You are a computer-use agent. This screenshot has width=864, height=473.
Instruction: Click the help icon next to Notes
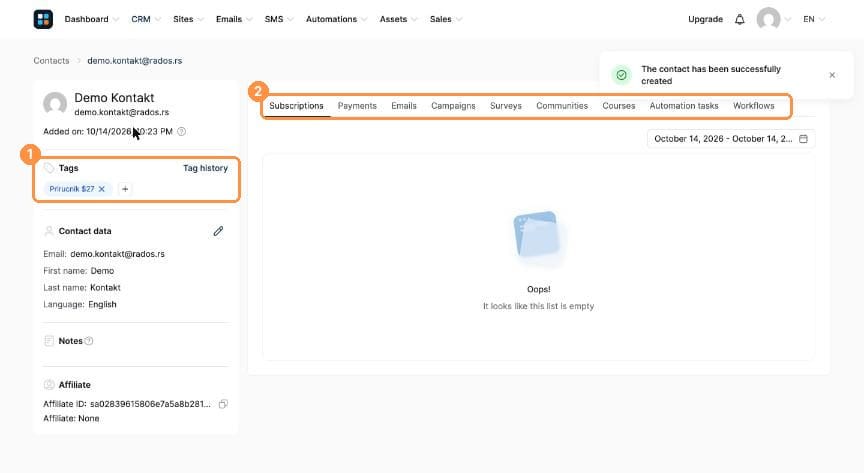[89, 341]
